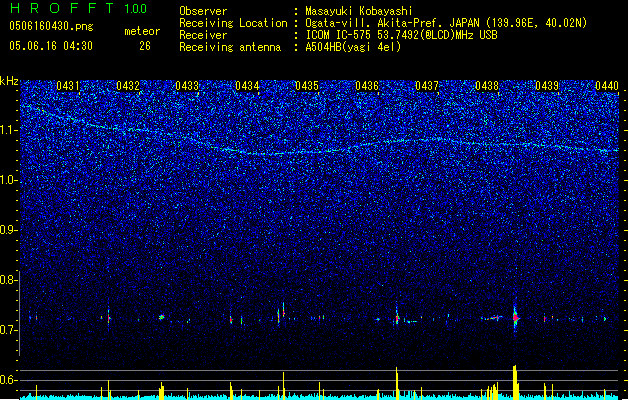Select the 0440 time marker
Viewport: 629px width, 400px height.
(x=607, y=85)
